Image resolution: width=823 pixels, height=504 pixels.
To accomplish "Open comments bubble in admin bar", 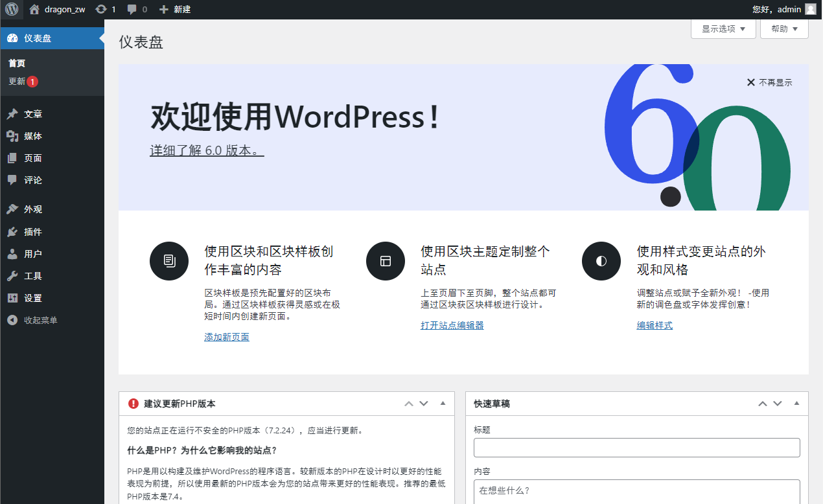I will pyautogui.click(x=132, y=9).
